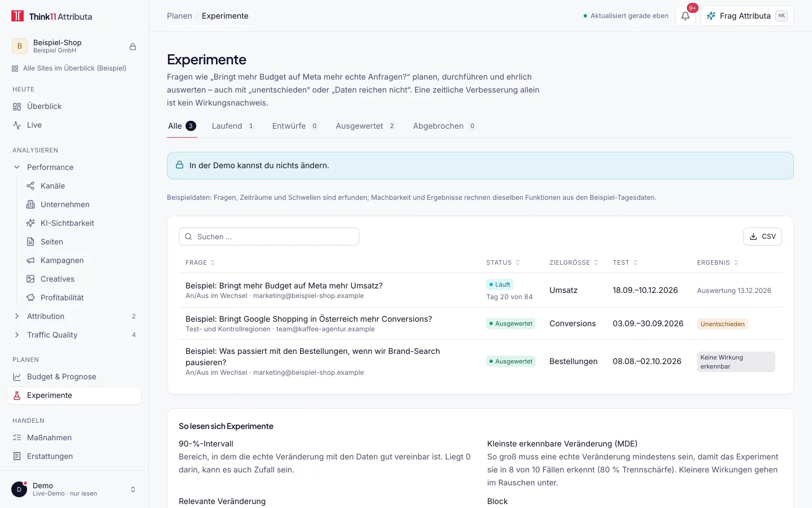Open the Demo account switcher chevrons
Viewport: 812px width, 508px height.
pyautogui.click(x=133, y=489)
